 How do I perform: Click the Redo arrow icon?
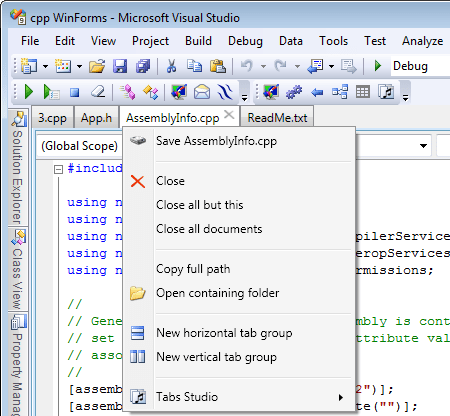[281, 65]
